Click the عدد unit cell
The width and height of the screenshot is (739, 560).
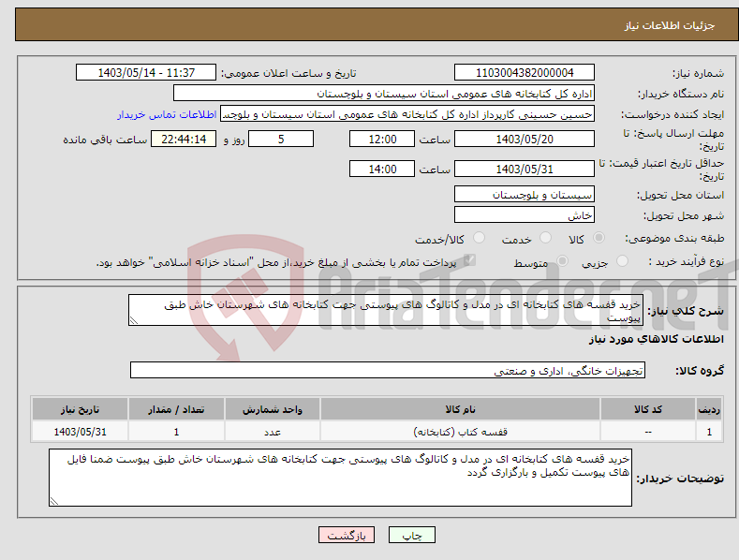(273, 432)
